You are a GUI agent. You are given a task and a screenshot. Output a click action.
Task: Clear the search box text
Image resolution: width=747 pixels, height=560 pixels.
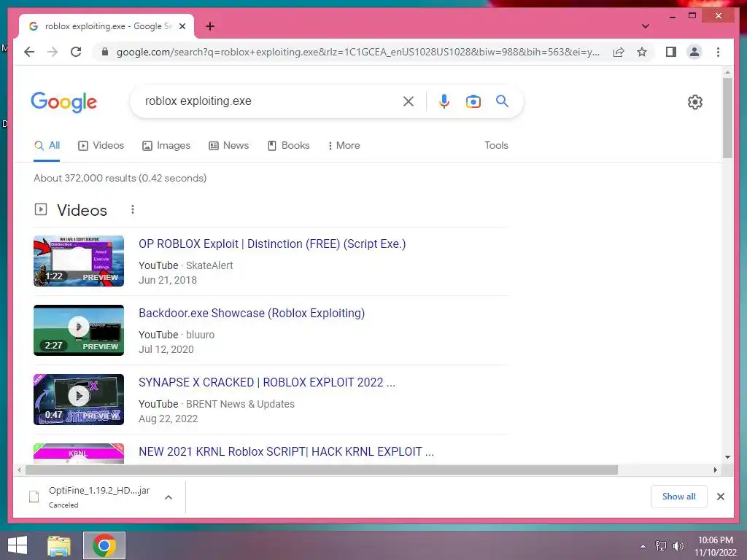pos(409,101)
